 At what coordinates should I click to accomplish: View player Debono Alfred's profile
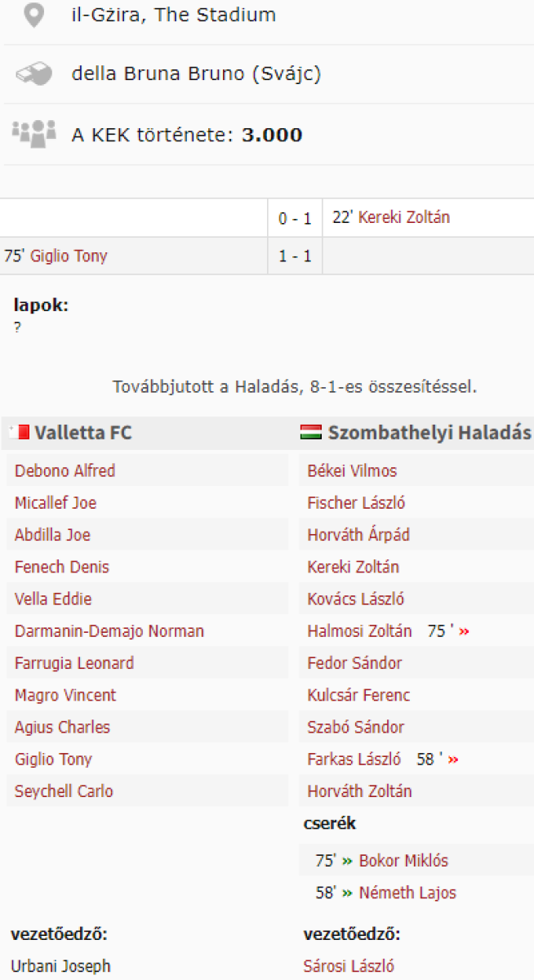point(65,470)
